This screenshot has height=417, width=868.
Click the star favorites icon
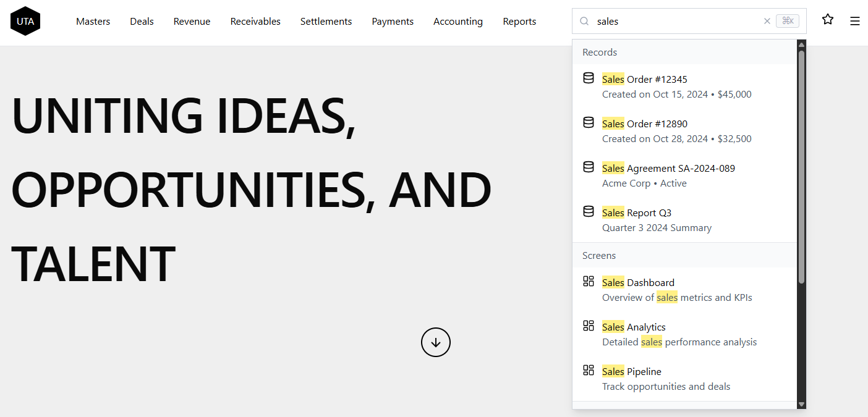pyautogui.click(x=828, y=19)
